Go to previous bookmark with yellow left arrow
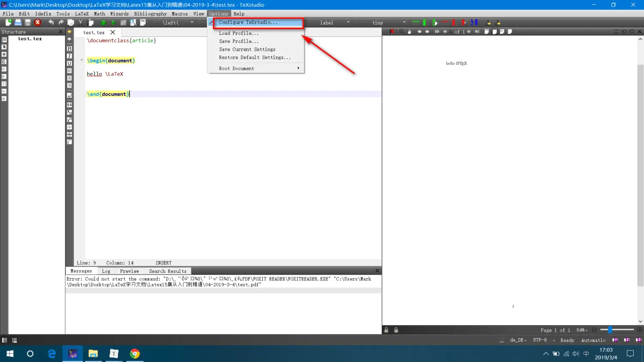 (69, 31)
